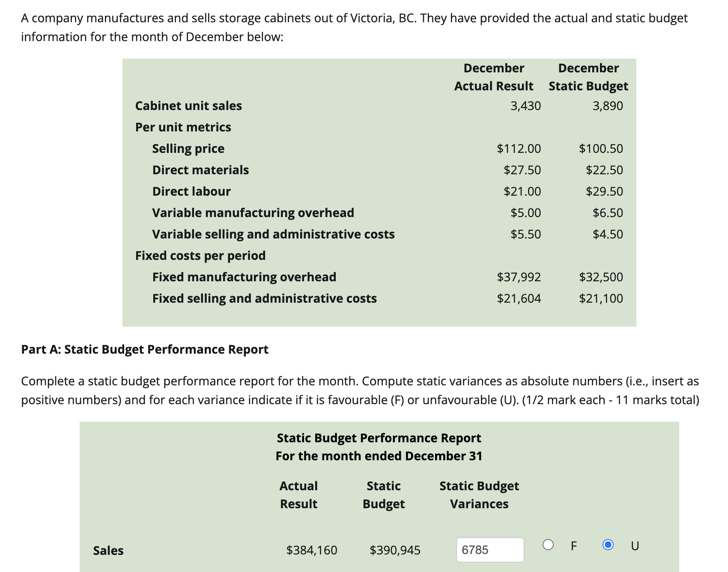Screen dimensions: 728x572
Task: Click the 'Static Budget Performance Report' table title
Action: coord(379,438)
